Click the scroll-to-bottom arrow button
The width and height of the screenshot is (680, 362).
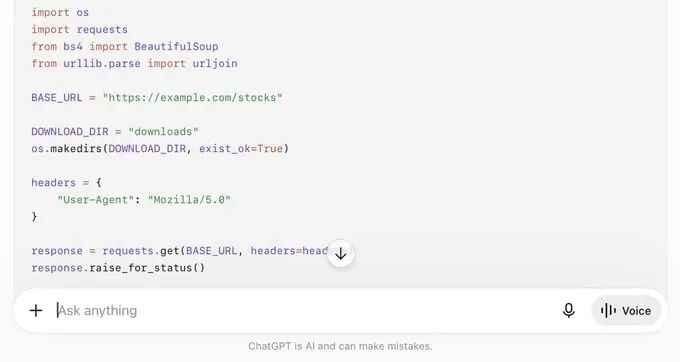pyautogui.click(x=341, y=254)
